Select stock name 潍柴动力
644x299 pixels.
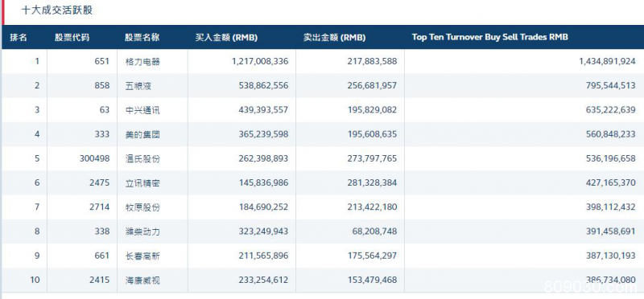(142, 231)
